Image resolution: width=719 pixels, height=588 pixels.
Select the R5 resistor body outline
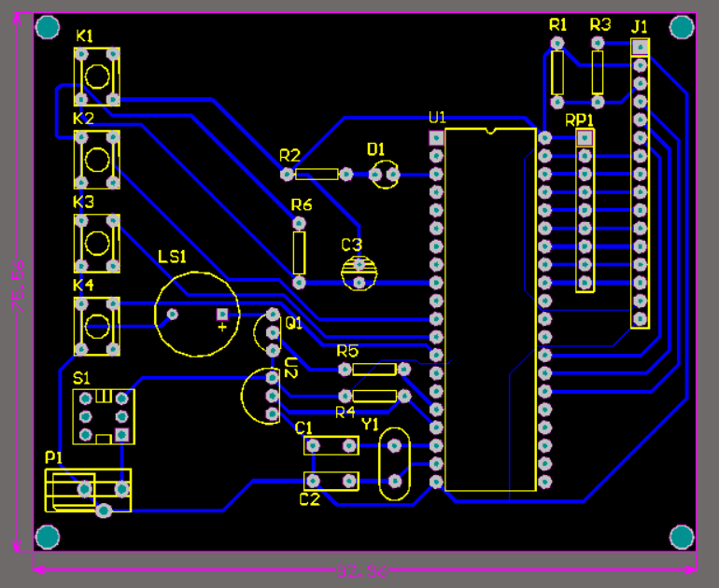tap(374, 370)
